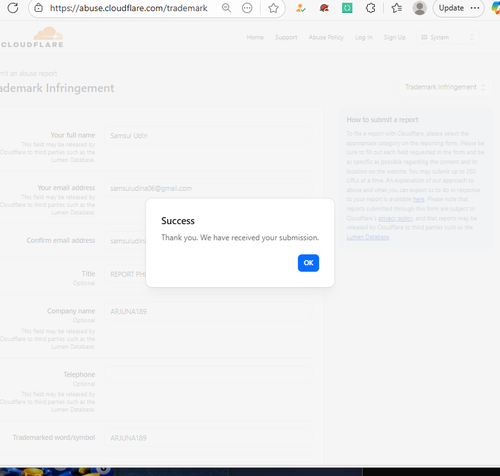Viewport: 500px width, 476px height.
Task: Click the 'How to submit a report' heading
Action: pyautogui.click(x=382, y=120)
